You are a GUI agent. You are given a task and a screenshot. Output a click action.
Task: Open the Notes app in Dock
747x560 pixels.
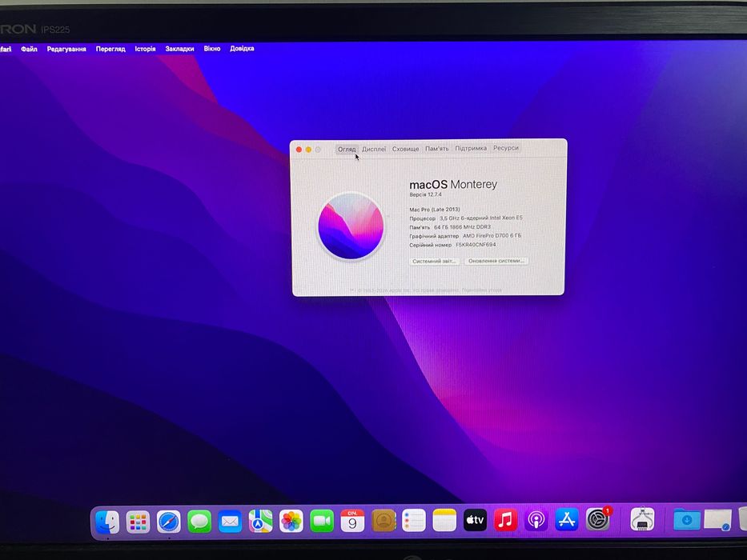click(x=444, y=521)
